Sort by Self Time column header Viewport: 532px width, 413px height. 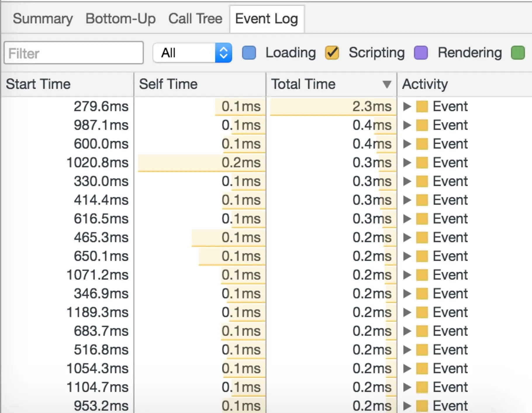(168, 84)
